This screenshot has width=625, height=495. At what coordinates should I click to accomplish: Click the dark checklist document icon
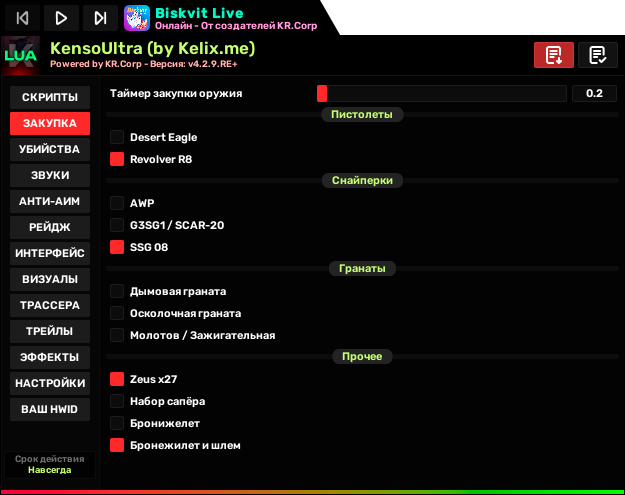click(597, 55)
